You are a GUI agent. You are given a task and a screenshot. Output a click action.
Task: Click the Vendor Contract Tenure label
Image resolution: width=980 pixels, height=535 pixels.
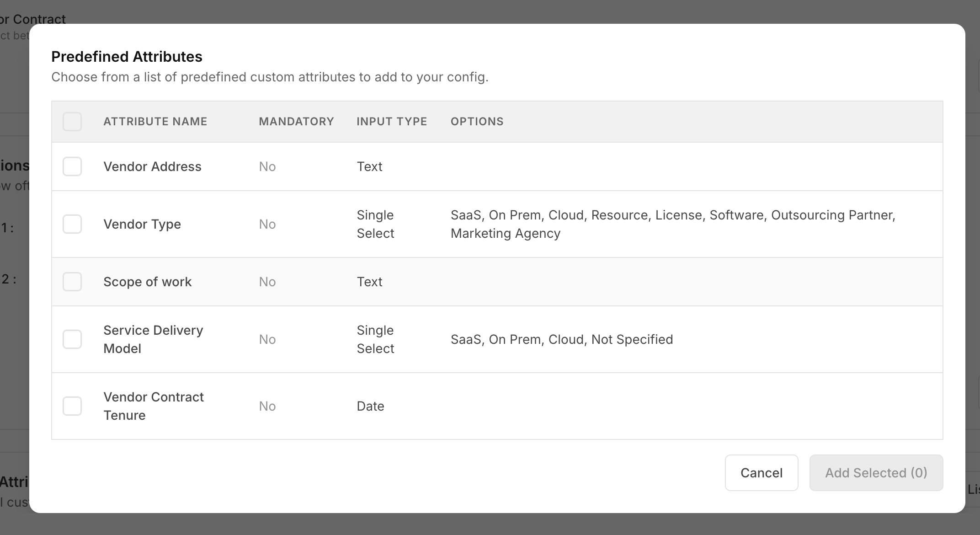pos(153,406)
